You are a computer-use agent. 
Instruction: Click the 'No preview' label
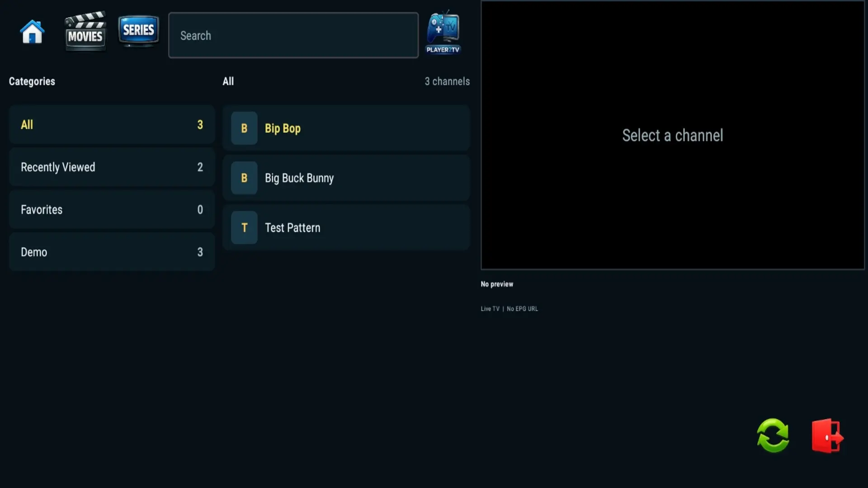tap(497, 284)
